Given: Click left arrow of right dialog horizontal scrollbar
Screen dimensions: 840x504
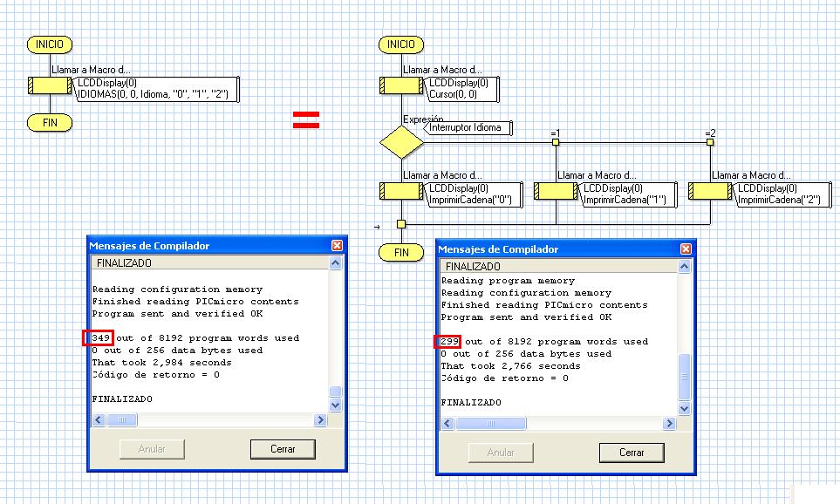Looking at the screenshot, I should (447, 424).
